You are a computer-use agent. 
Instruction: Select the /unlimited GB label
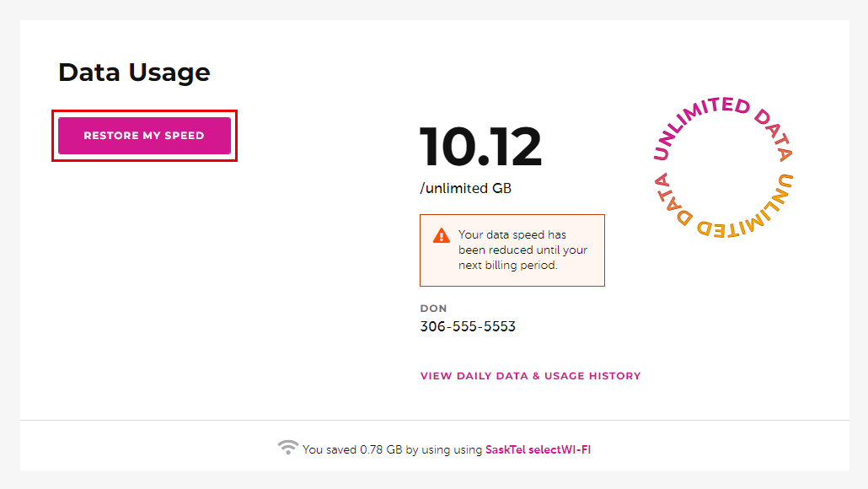click(x=466, y=188)
